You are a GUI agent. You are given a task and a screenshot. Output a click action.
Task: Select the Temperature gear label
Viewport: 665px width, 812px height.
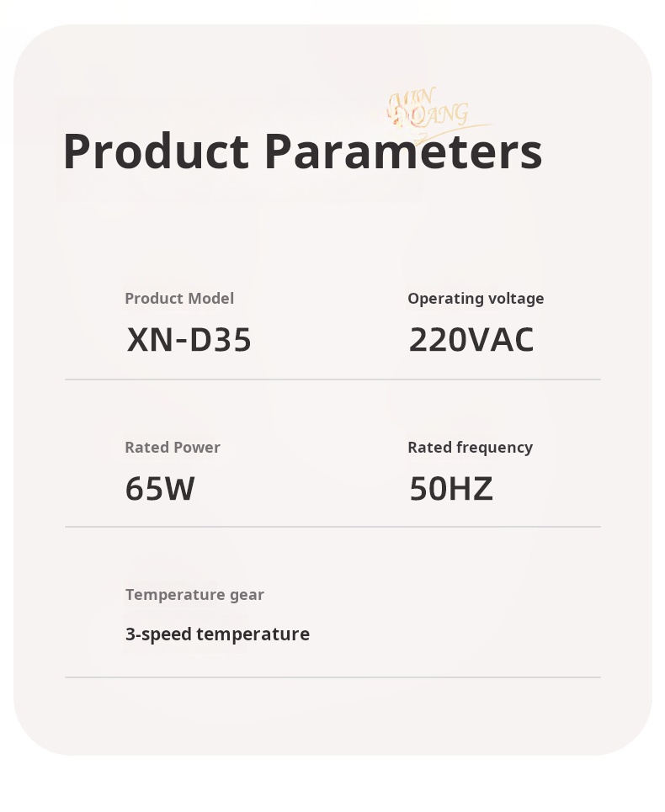(194, 595)
